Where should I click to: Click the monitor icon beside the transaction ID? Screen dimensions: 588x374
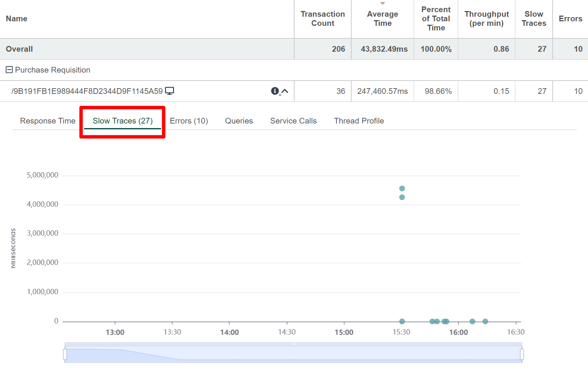pos(169,91)
